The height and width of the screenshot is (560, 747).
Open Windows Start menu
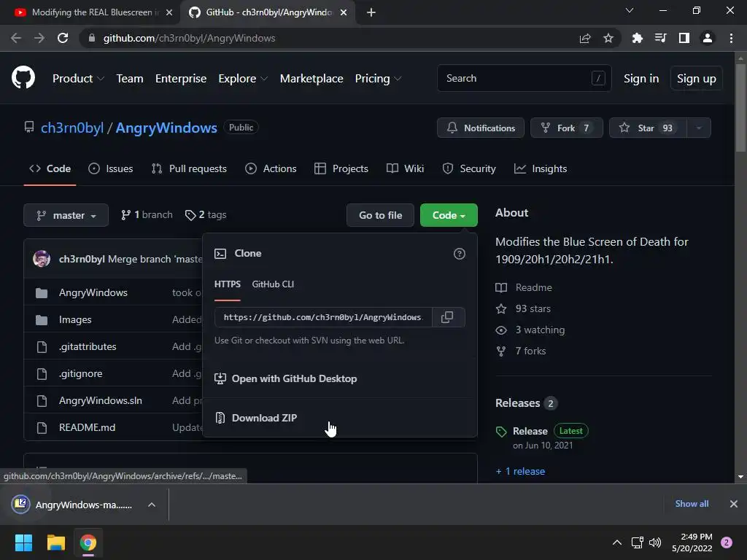pyautogui.click(x=23, y=542)
